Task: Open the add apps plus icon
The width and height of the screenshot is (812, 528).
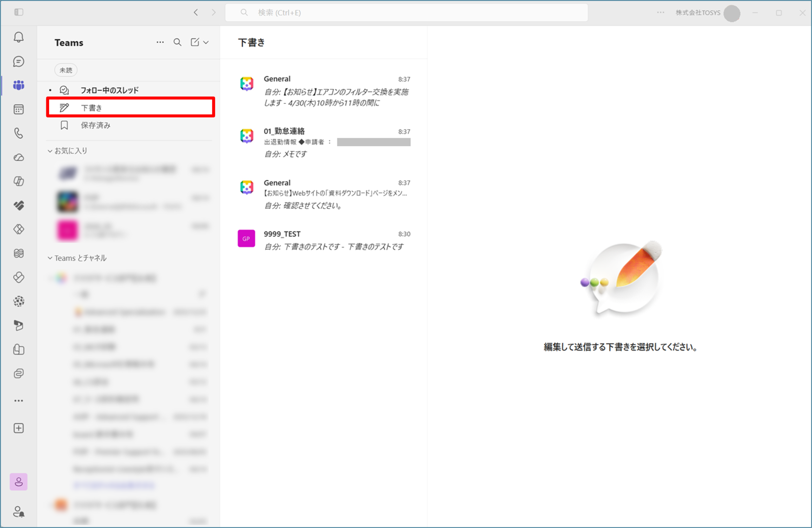Action: click(19, 428)
